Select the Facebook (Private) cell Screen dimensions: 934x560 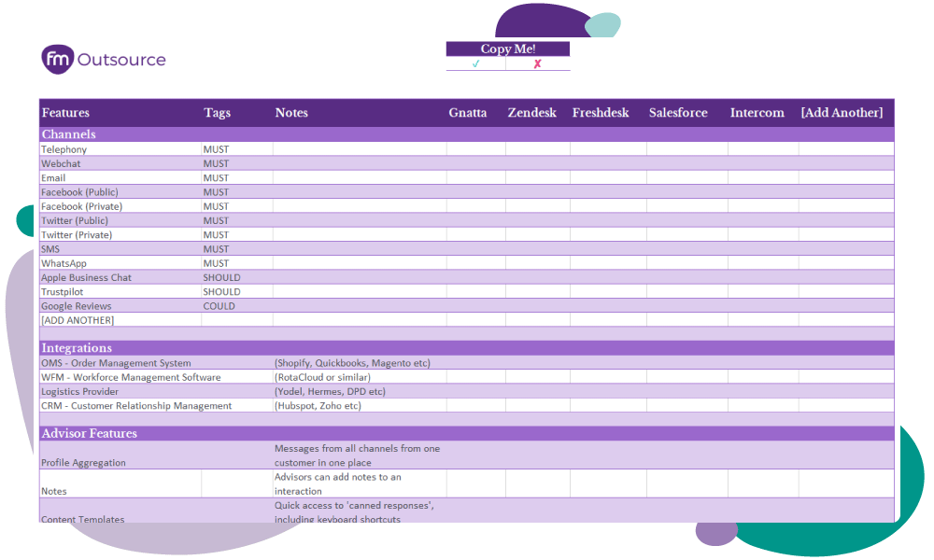coord(120,206)
